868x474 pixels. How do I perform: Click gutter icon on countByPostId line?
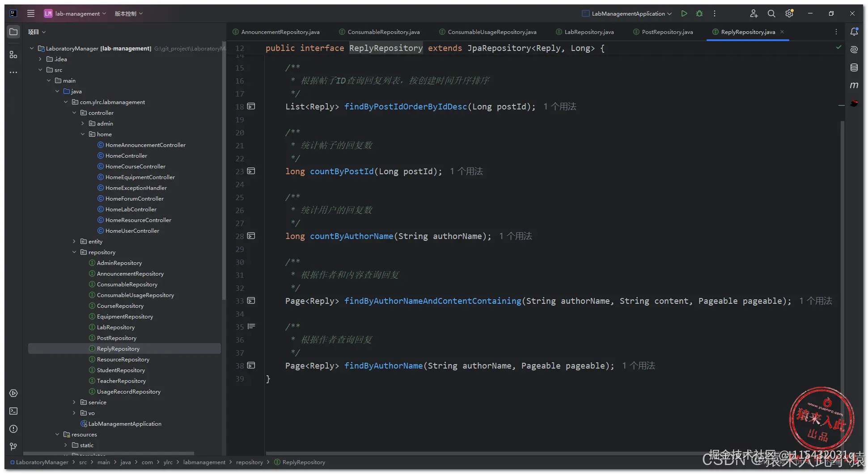(x=251, y=171)
